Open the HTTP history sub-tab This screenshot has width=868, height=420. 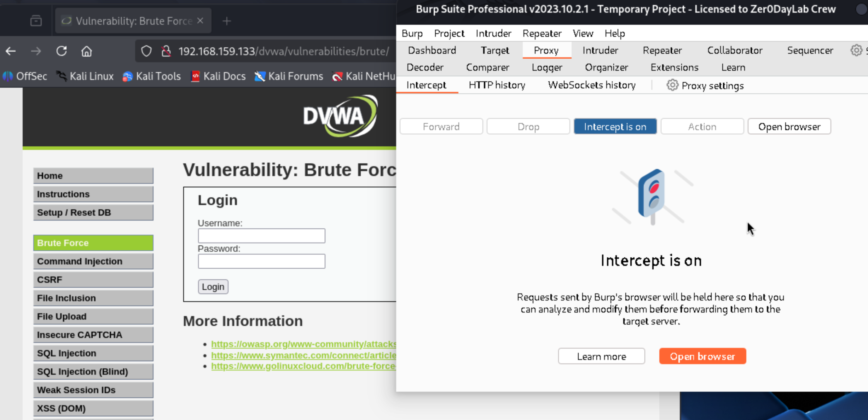497,85
